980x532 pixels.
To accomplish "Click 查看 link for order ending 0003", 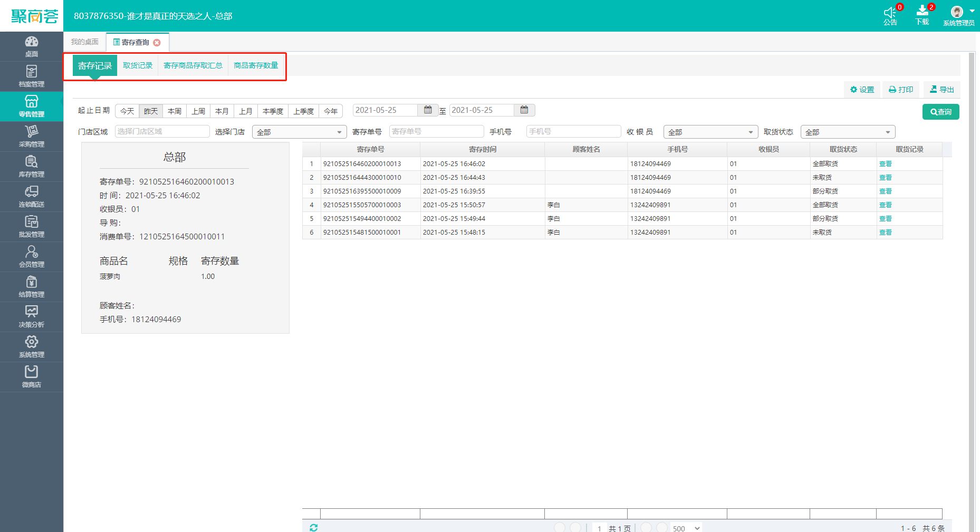I will tap(886, 205).
